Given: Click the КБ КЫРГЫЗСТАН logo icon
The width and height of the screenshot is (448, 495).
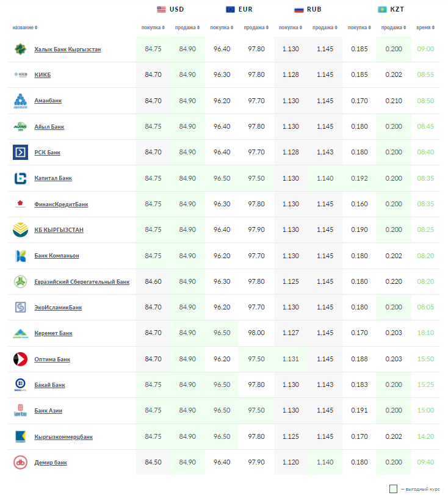Looking at the screenshot, I should (x=20, y=230).
